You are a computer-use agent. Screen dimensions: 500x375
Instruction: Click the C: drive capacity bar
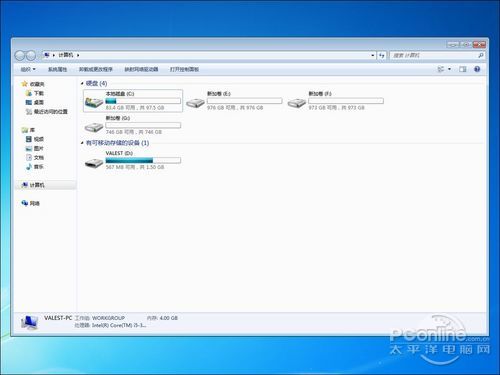(143, 101)
